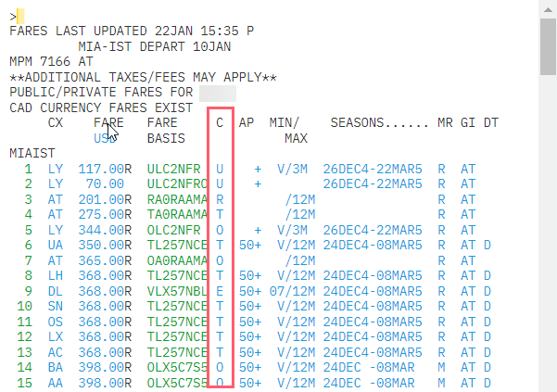557x392 pixels.
Task: Select the OS carrier code
Action: click(56, 320)
